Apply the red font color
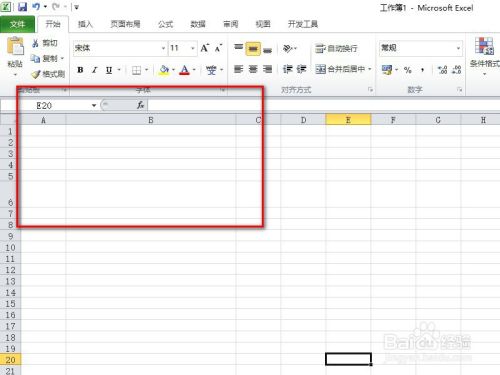The height and width of the screenshot is (375, 500). [x=185, y=70]
